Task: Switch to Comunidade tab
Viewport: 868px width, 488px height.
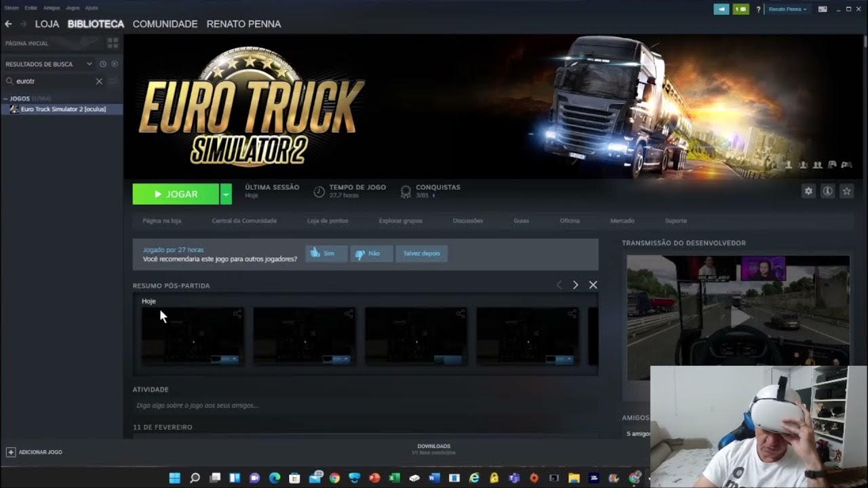Action: pos(165,24)
